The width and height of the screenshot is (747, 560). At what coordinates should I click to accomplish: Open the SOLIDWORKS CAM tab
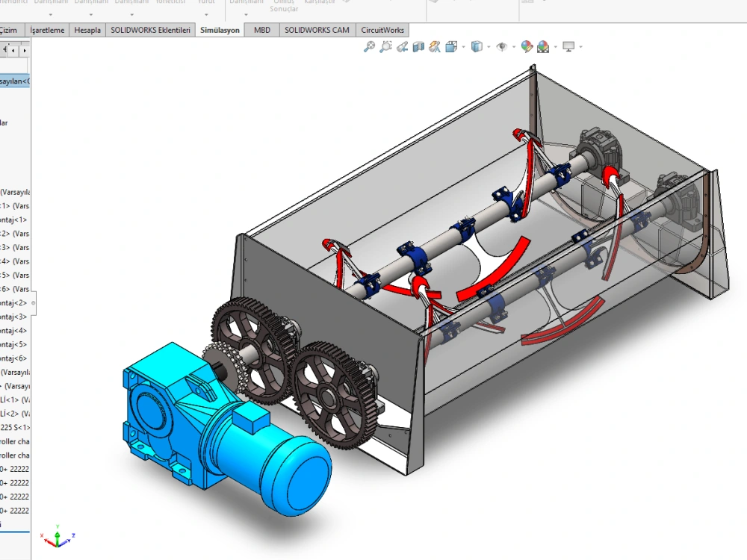click(x=317, y=30)
